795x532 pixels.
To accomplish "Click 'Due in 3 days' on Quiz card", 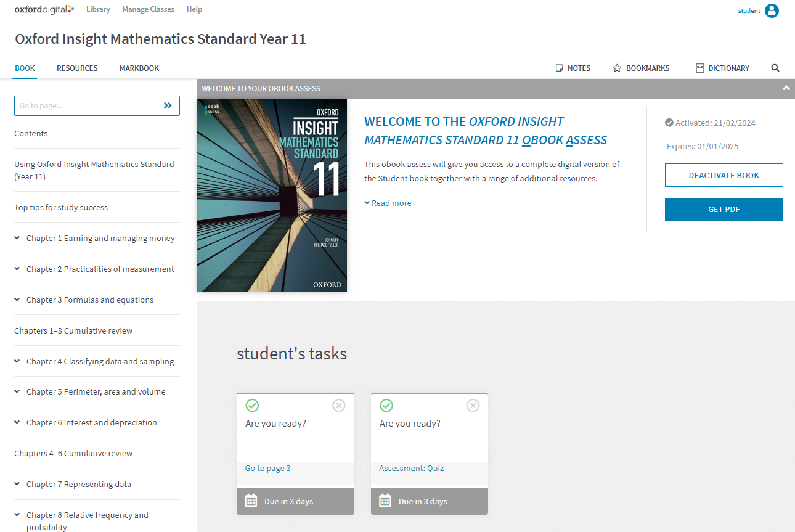I will [x=423, y=501].
